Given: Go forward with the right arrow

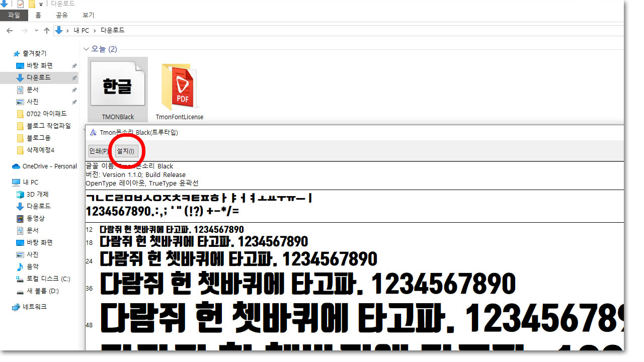Looking at the screenshot, I should [24, 31].
